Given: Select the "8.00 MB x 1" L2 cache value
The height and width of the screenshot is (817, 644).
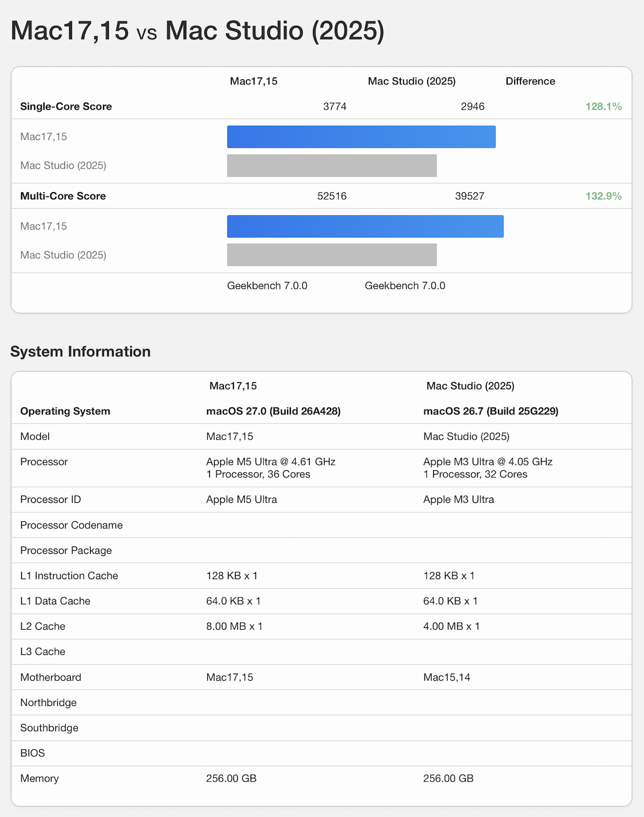Looking at the screenshot, I should coord(235,626).
